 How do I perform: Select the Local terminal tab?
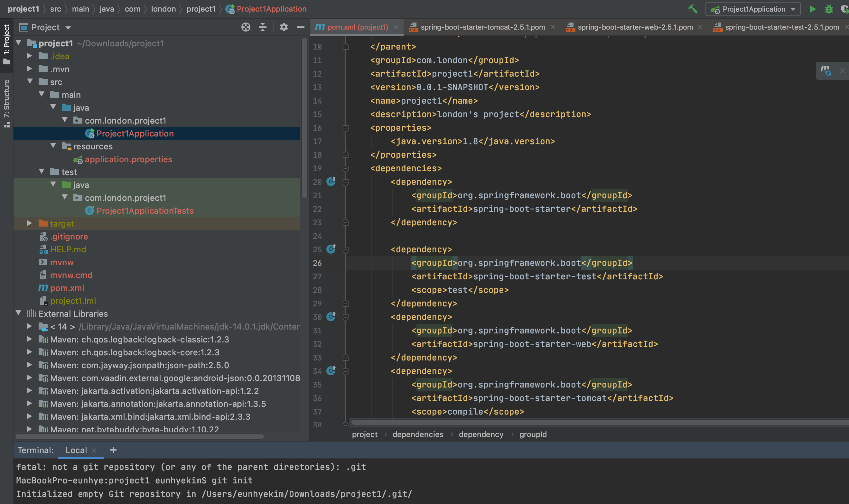pos(76,450)
